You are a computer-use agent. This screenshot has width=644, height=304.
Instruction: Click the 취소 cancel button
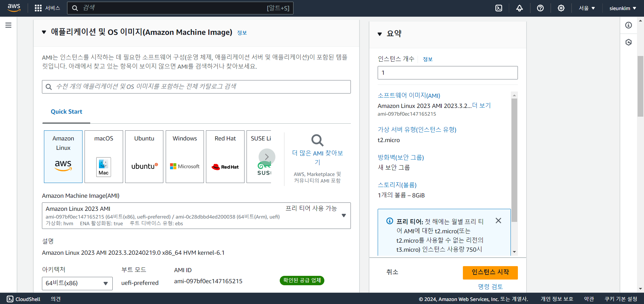392,272
